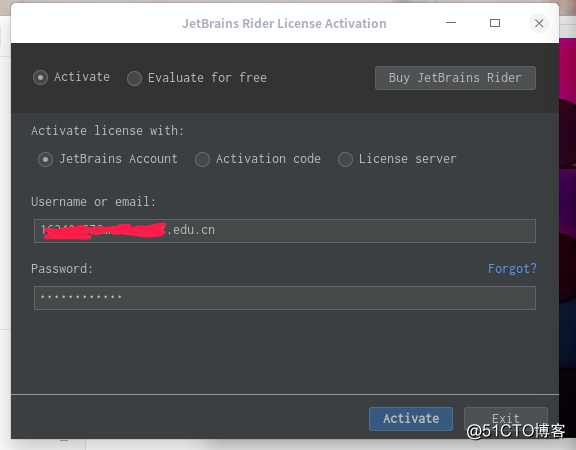Screen dimensions: 576x450
Task: Minimize the License Activation window
Action: (x=451, y=23)
